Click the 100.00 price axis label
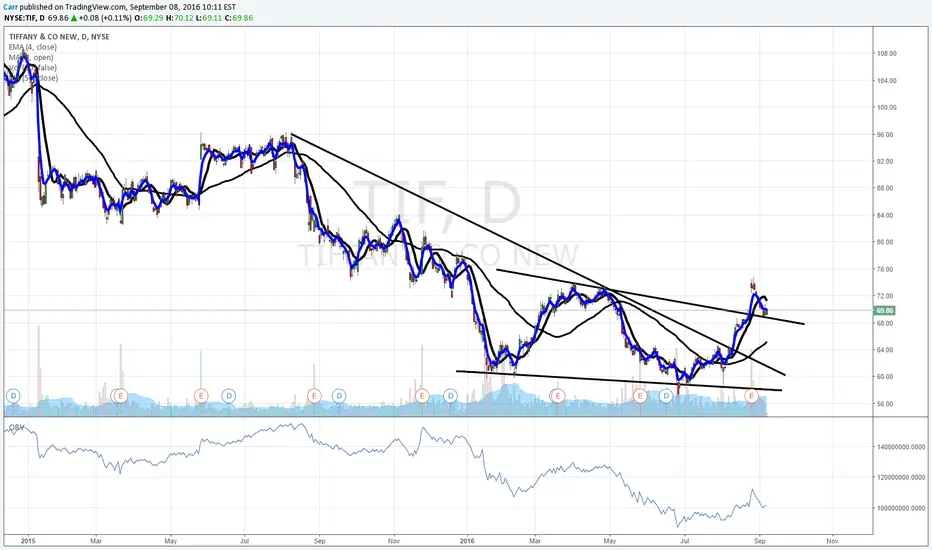Image resolution: width=932 pixels, height=550 pixels. click(886, 108)
